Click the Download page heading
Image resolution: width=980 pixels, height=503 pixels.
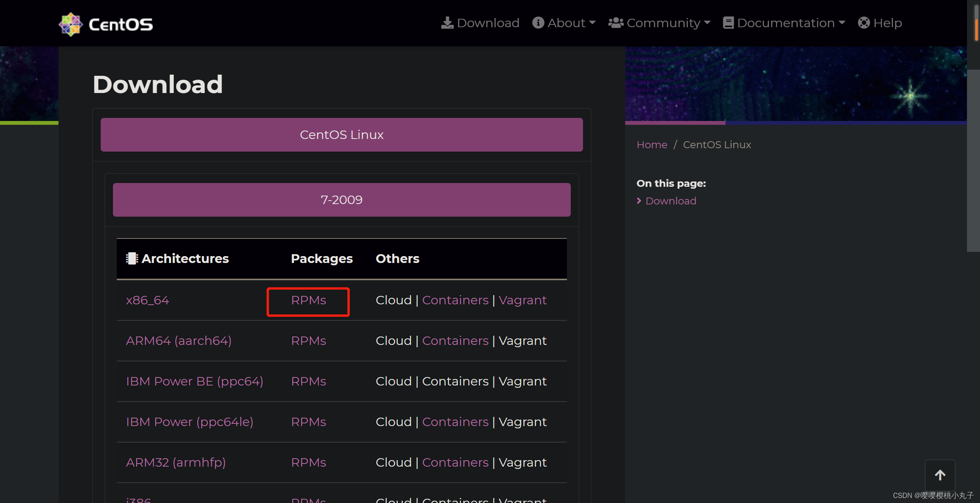(157, 84)
